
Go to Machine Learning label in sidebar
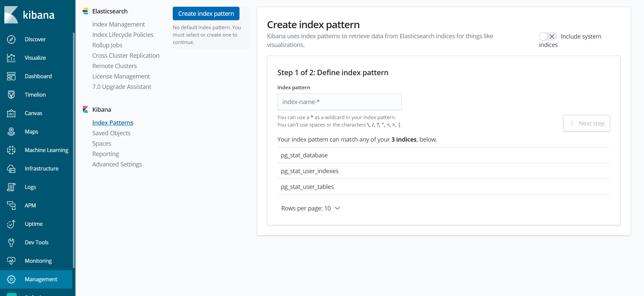click(47, 150)
